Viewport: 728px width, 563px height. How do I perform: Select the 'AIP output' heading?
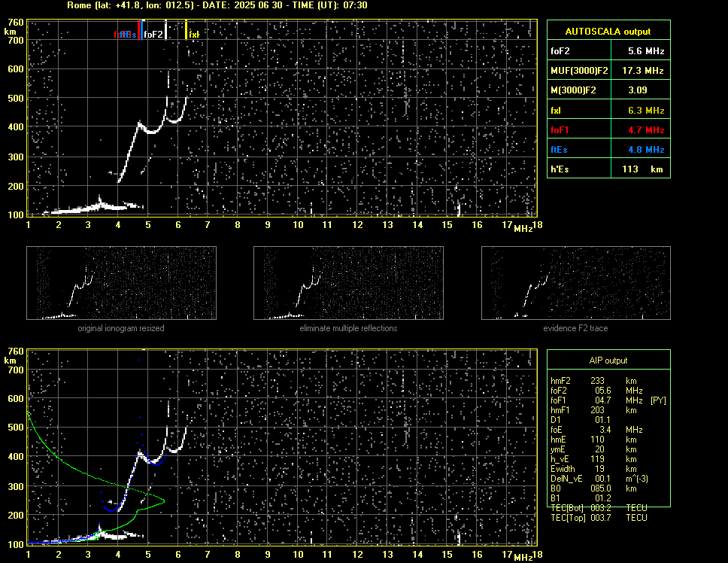pyautogui.click(x=608, y=361)
